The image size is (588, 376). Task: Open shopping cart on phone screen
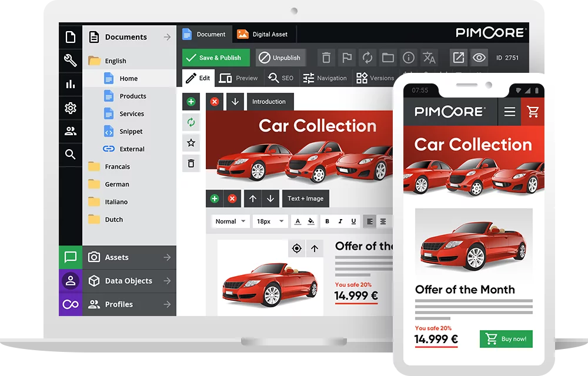pos(533,112)
